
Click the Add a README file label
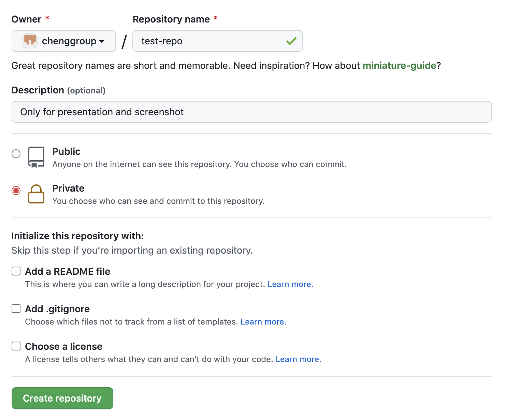point(68,271)
